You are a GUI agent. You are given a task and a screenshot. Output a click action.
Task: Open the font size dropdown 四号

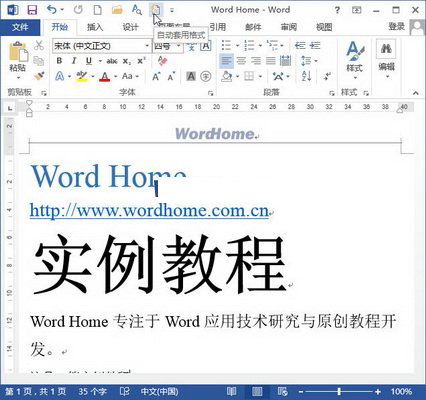pyautogui.click(x=178, y=46)
